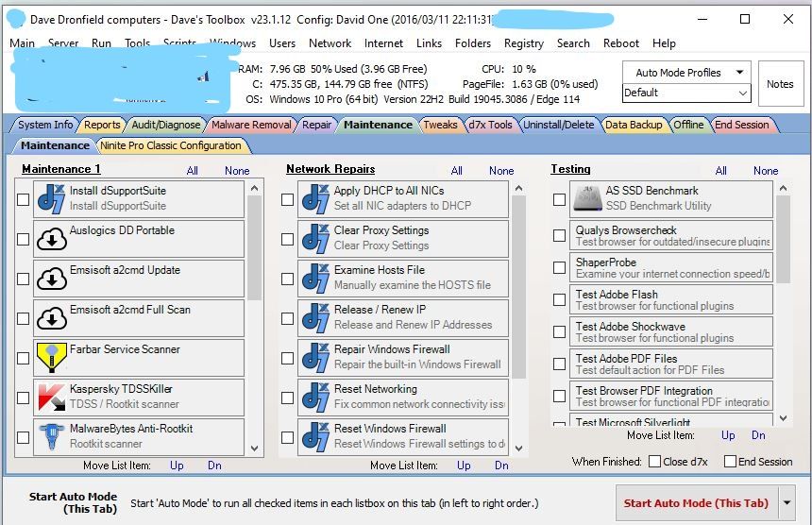The width and height of the screenshot is (812, 525).
Task: Select All in Testing list
Action: tap(720, 171)
